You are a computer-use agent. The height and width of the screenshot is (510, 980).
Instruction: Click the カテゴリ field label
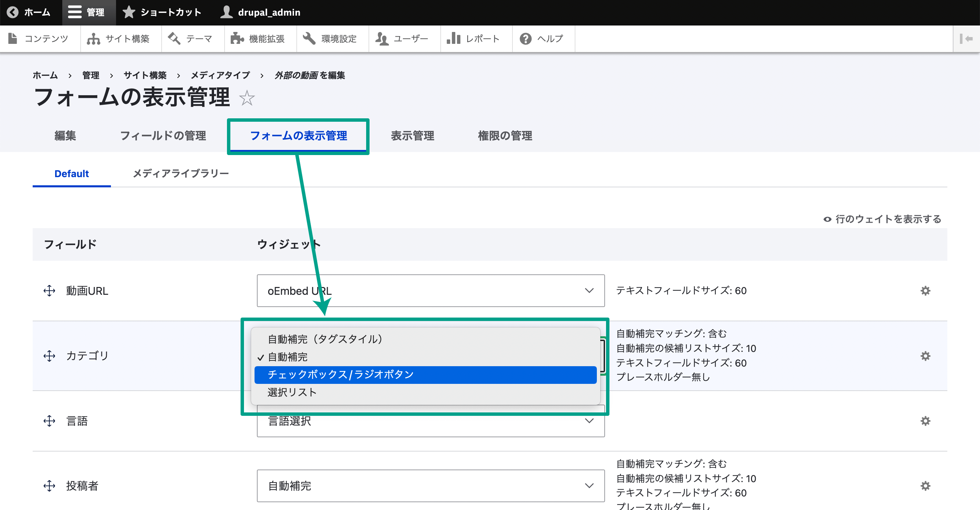click(87, 356)
